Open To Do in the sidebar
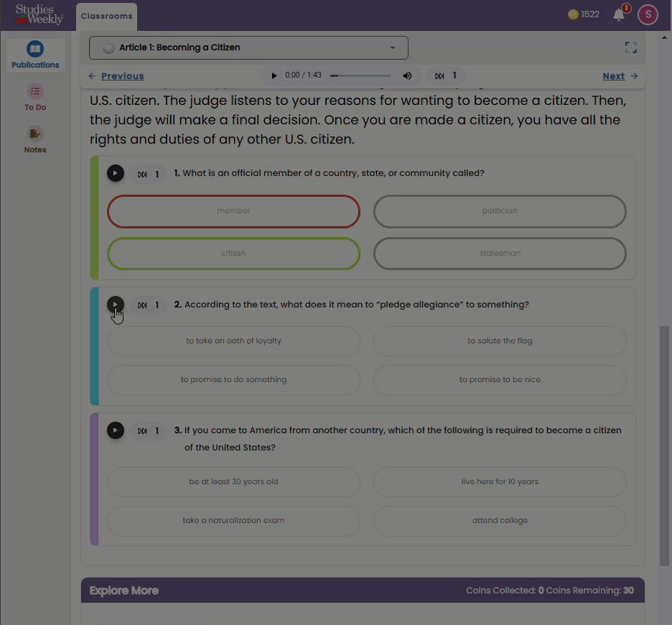Viewport: 672px width, 625px height. (35, 98)
